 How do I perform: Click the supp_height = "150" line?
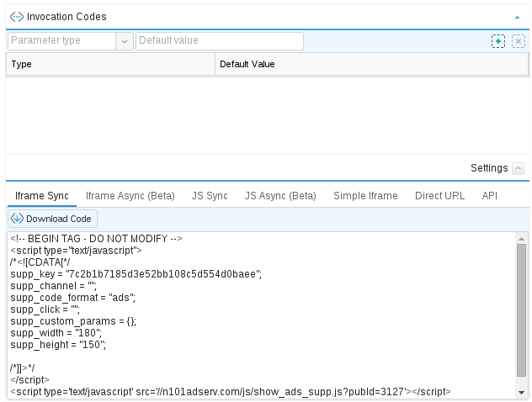pos(58,345)
